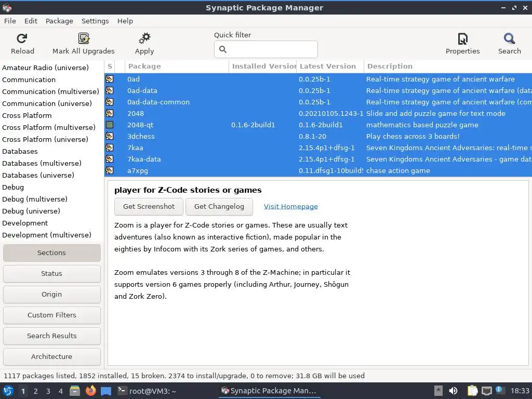Click the status icon for 0ad-data-common

click(109, 102)
